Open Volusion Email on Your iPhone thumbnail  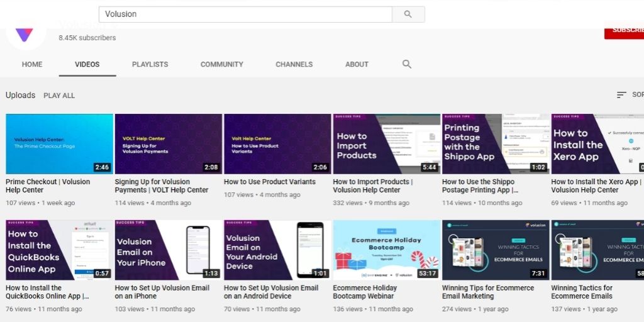(169, 250)
